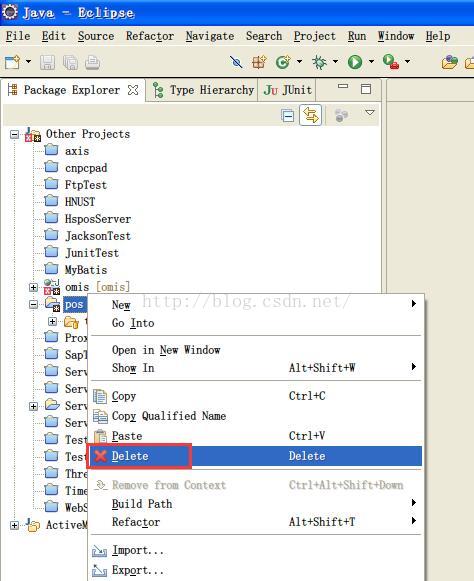Choose Go Into in the context menu
This screenshot has height=581, width=474.
(256, 323)
